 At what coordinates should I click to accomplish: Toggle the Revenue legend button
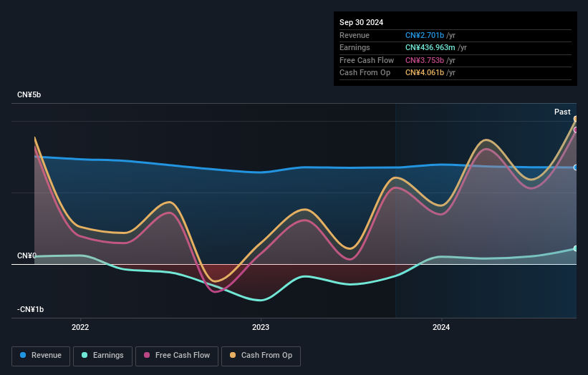pos(41,356)
